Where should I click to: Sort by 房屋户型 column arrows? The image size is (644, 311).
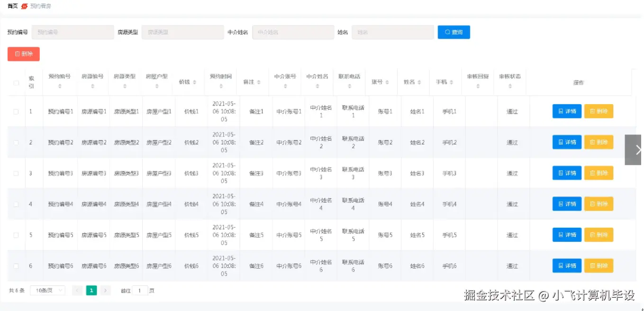tap(157, 86)
